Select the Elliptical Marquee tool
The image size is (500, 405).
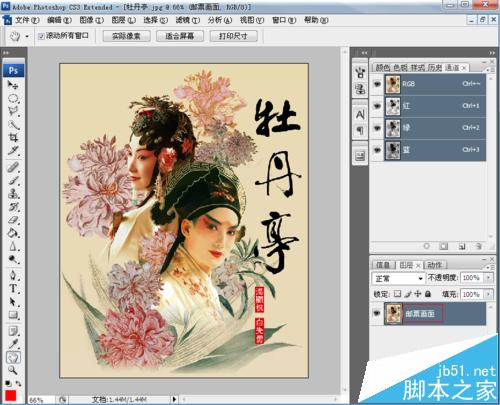coord(13,98)
